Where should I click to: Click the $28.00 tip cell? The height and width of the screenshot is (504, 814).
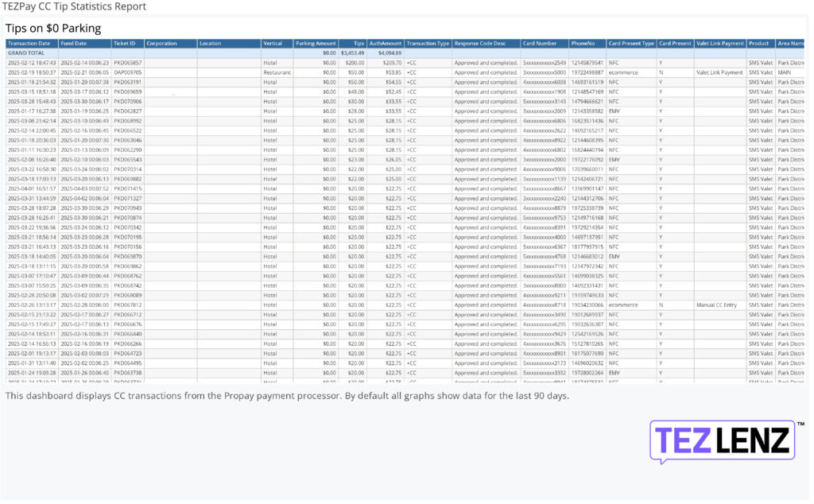[356, 111]
